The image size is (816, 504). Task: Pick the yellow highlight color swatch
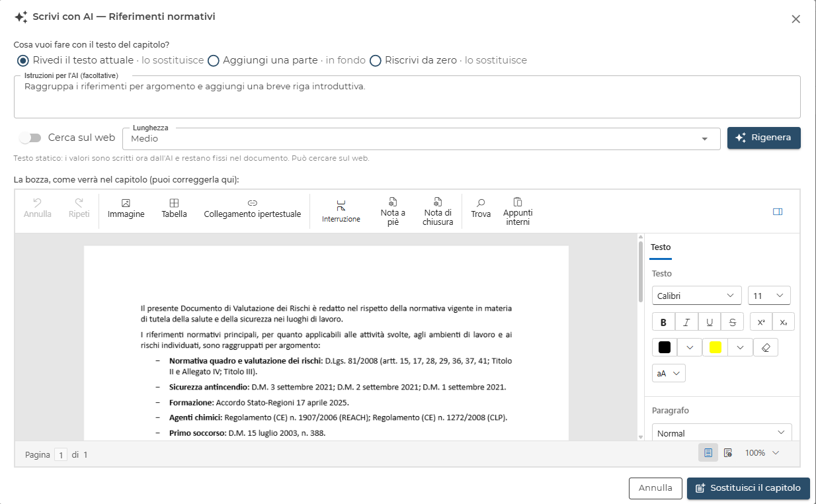pos(715,347)
